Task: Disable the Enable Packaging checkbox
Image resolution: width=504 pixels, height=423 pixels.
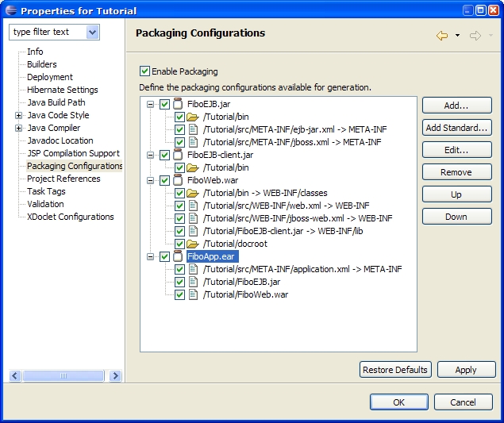Action: 144,71
